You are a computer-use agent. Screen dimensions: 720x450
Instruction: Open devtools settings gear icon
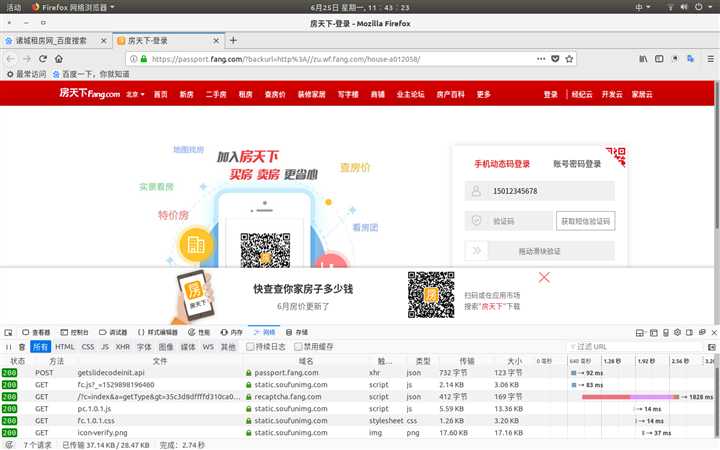coord(677,332)
